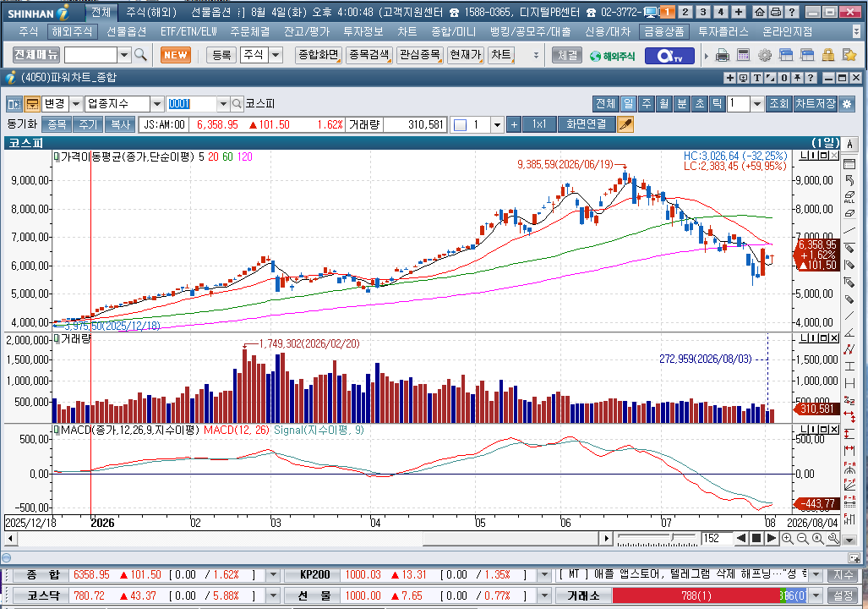Open the calculator icon in top toolbar
Screen dimensions: 868x609
point(743,55)
